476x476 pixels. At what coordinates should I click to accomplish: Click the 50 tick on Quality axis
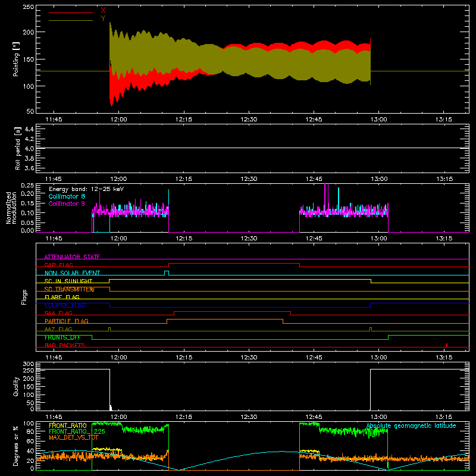coord(30,403)
